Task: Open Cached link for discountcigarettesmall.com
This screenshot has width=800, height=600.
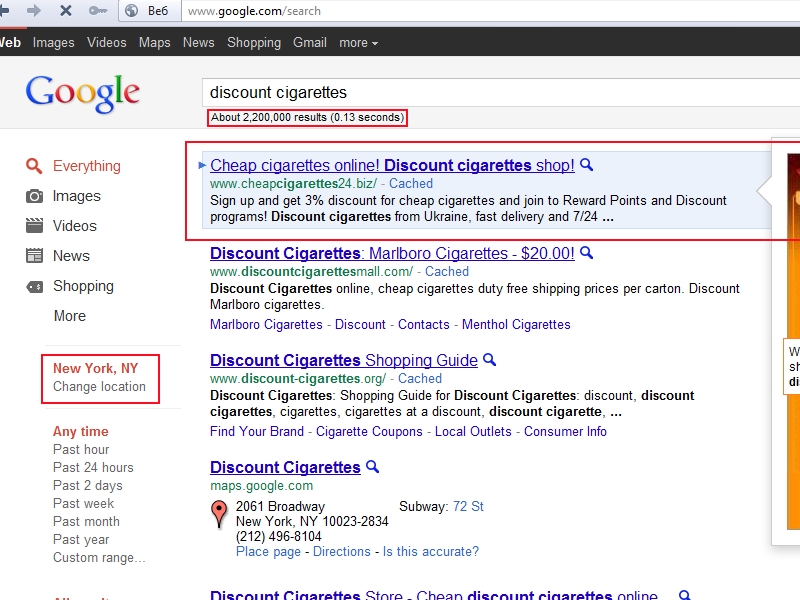Action: [447, 271]
